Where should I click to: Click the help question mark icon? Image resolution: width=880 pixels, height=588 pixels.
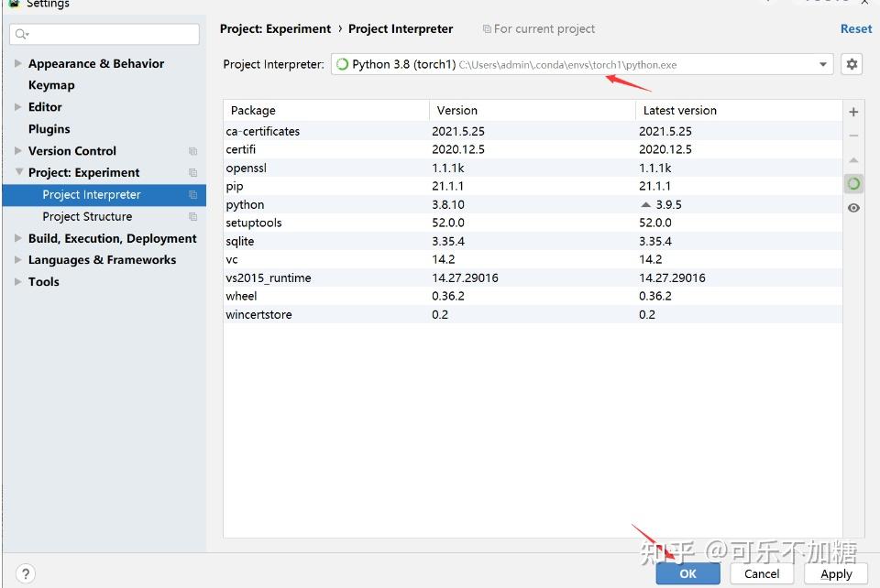click(x=26, y=574)
